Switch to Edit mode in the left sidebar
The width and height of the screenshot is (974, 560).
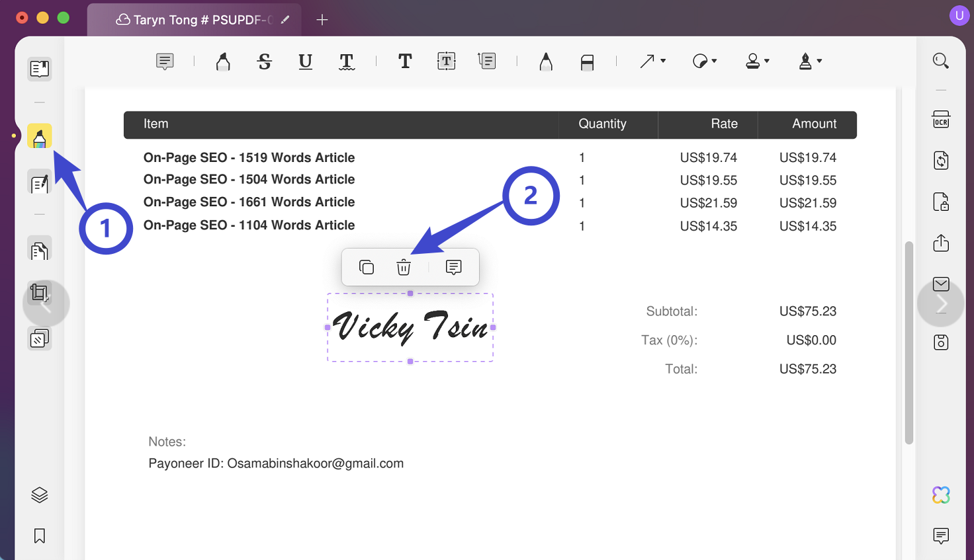pos(39,183)
